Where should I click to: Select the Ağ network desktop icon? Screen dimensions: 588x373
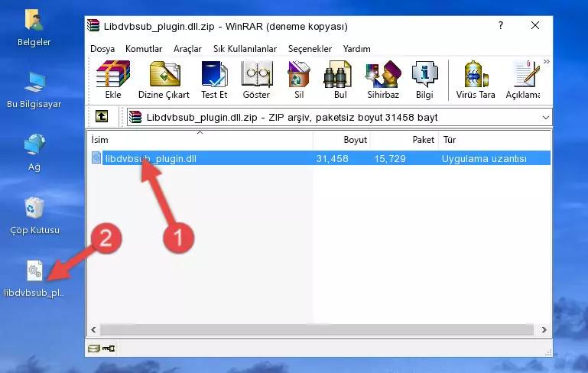pyautogui.click(x=34, y=152)
